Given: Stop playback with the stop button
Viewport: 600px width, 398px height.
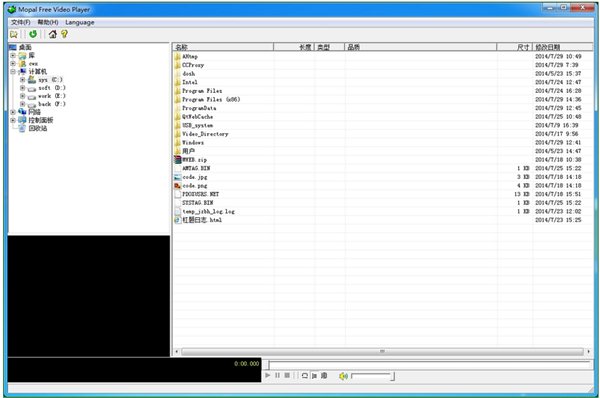Looking at the screenshot, I should [287, 375].
